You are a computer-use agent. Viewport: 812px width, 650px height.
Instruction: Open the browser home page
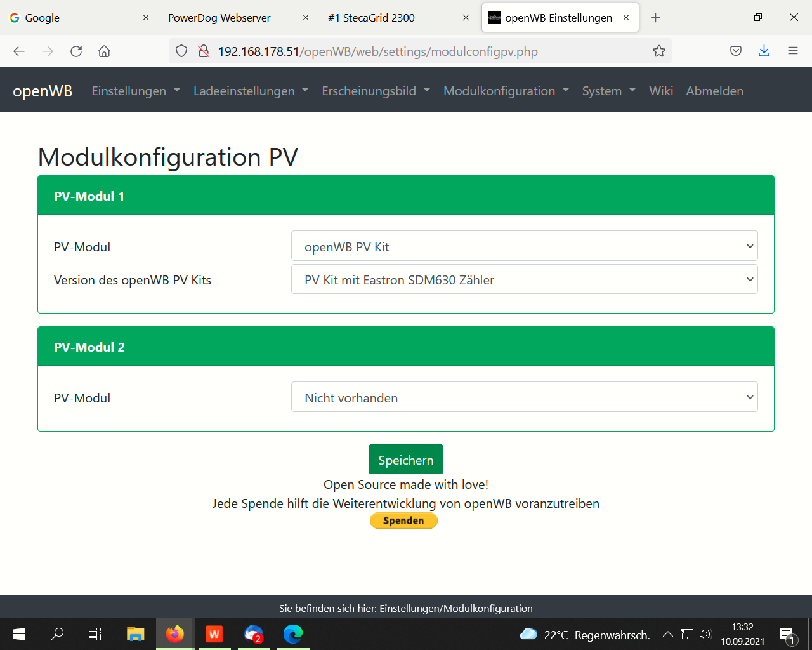(104, 51)
